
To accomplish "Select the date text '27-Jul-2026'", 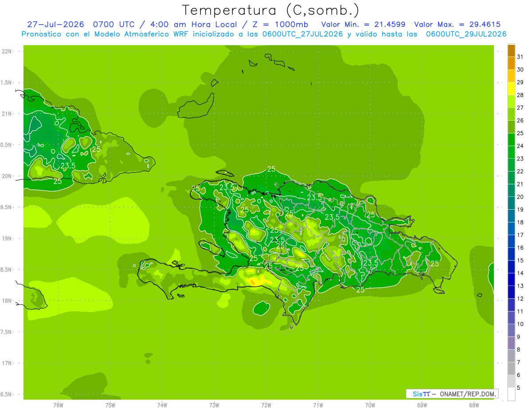I will [55, 24].
